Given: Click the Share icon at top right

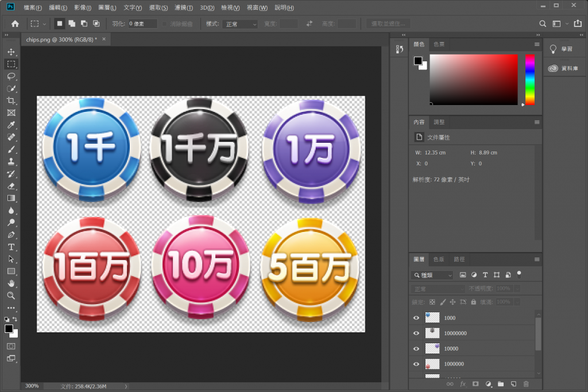Looking at the screenshot, I should (578, 24).
